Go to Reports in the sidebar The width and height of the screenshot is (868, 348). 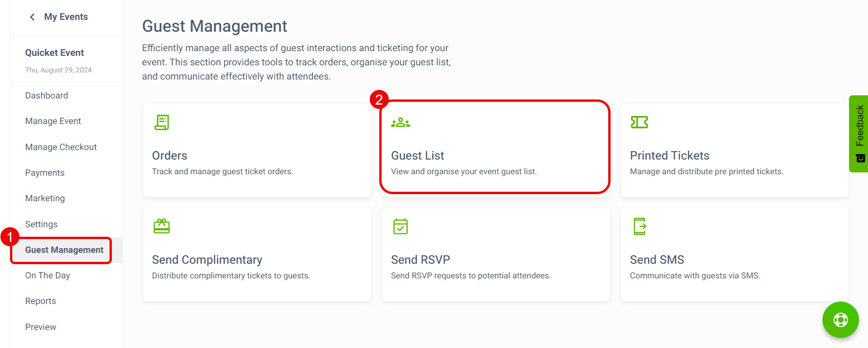(x=40, y=301)
